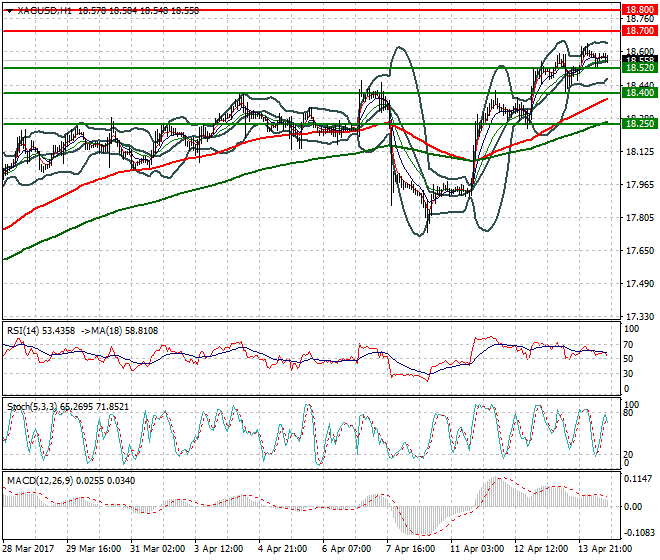This screenshot has width=660, height=560.
Task: Select the 18.250 green support level label
Action: (x=639, y=123)
